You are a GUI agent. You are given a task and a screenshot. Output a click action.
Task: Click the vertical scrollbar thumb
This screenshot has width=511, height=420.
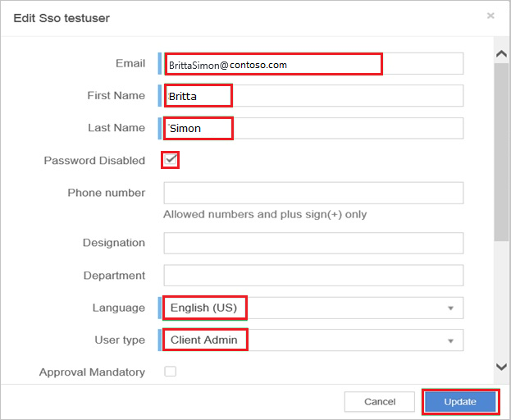[x=501, y=152]
